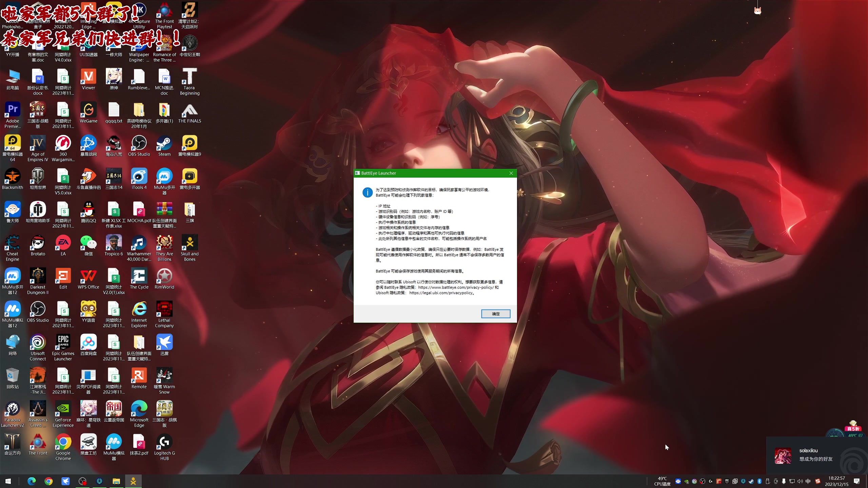This screenshot has width=868, height=488.
Task: Open iTools 4 desktop shortcut
Action: pyautogui.click(x=139, y=179)
